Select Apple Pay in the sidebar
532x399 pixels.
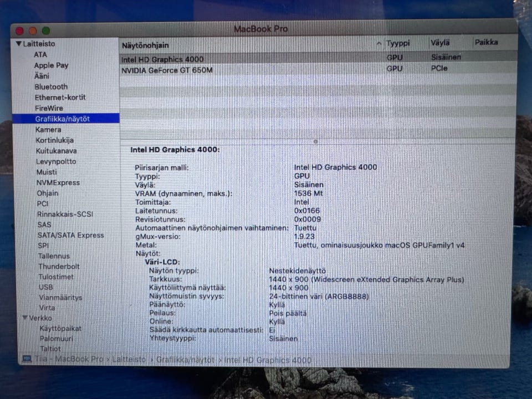point(51,65)
